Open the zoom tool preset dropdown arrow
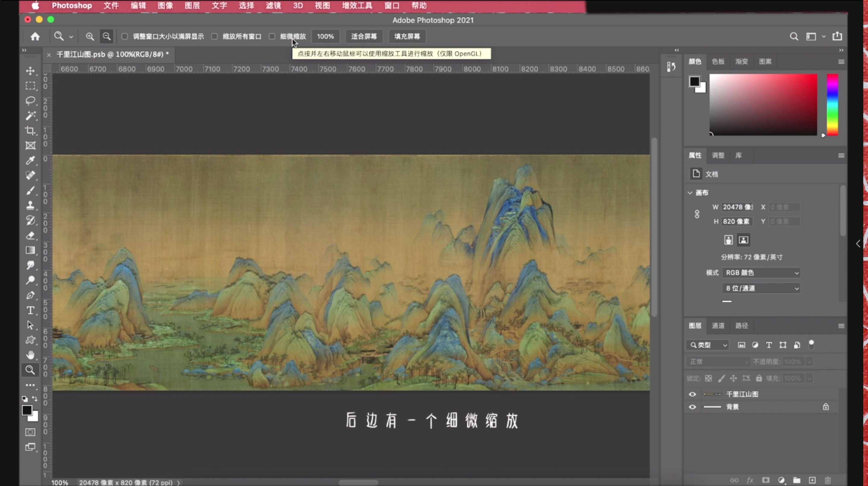Screen dimensions: 868x486 click(x=71, y=37)
